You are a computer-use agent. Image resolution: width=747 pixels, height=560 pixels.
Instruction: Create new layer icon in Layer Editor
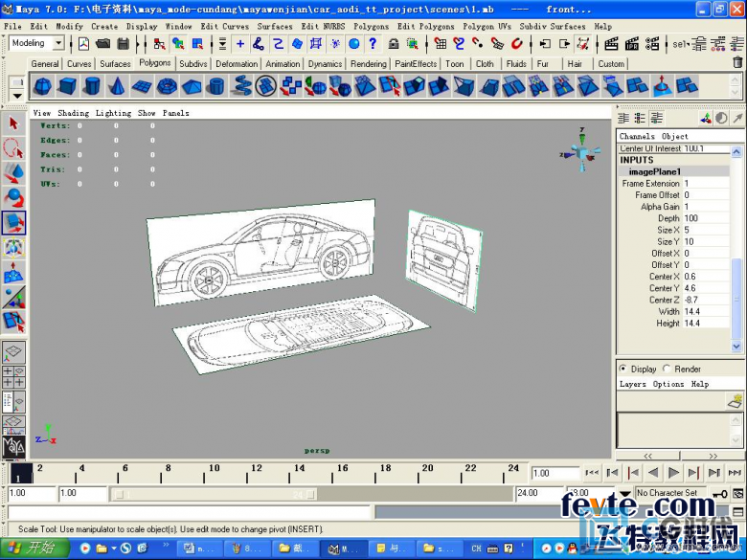tap(736, 400)
